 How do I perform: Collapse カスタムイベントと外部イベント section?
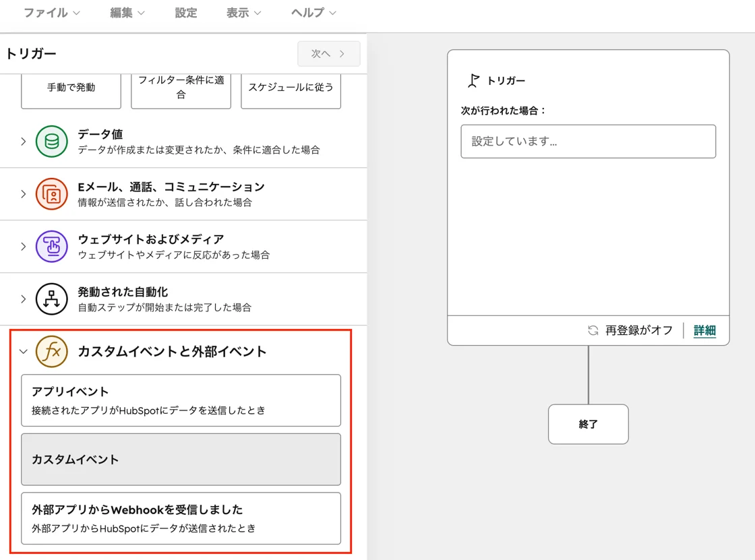tap(24, 352)
